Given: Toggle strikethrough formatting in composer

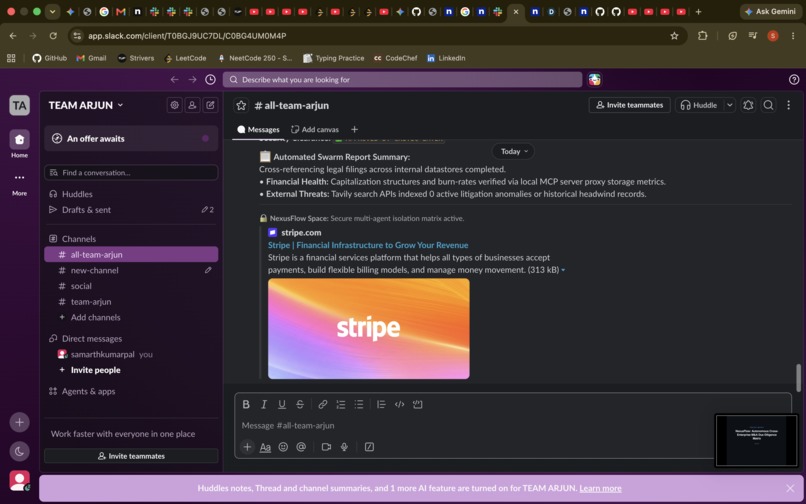Looking at the screenshot, I should (x=300, y=404).
